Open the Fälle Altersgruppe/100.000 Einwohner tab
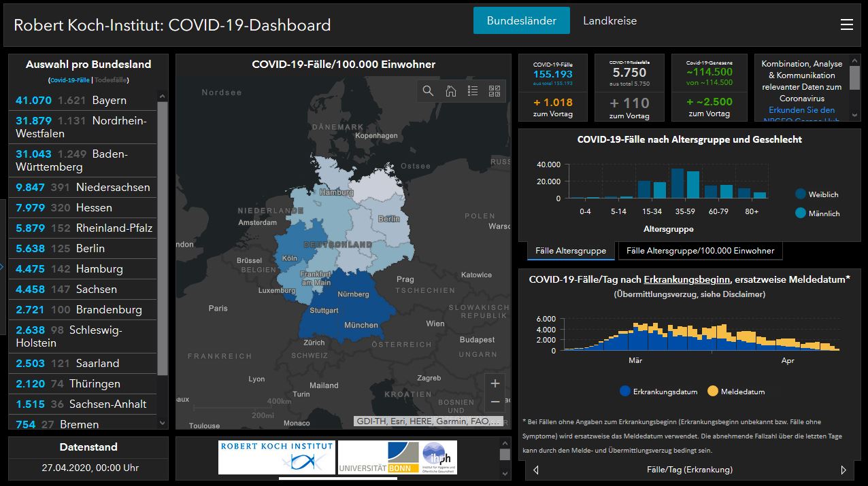The width and height of the screenshot is (868, 486). 699,250
